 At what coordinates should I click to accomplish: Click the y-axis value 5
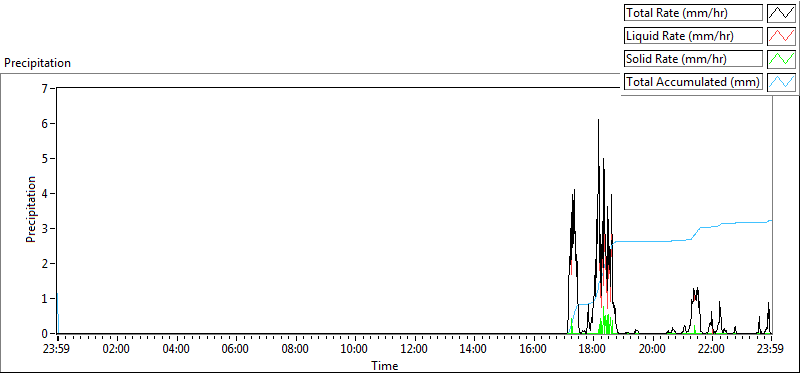pos(45,159)
